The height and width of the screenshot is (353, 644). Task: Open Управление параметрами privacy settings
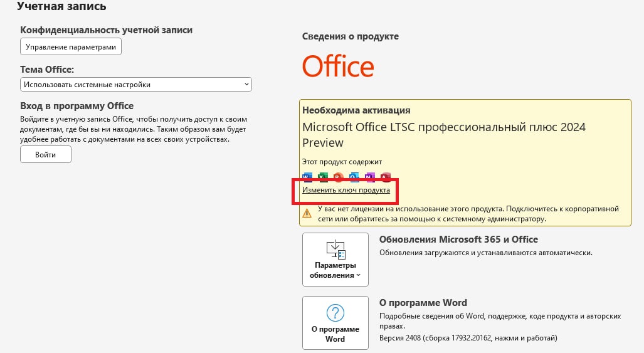71,47
